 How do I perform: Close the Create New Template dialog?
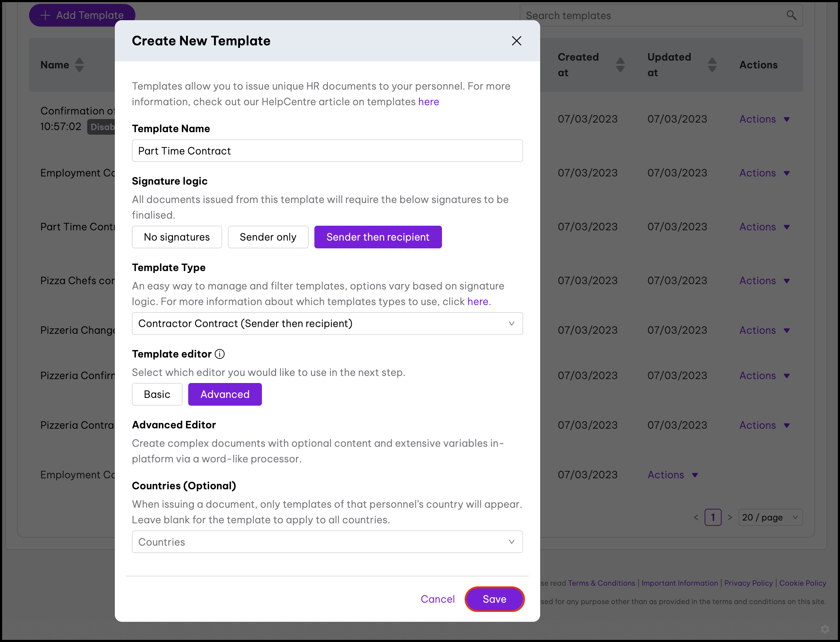(x=516, y=41)
